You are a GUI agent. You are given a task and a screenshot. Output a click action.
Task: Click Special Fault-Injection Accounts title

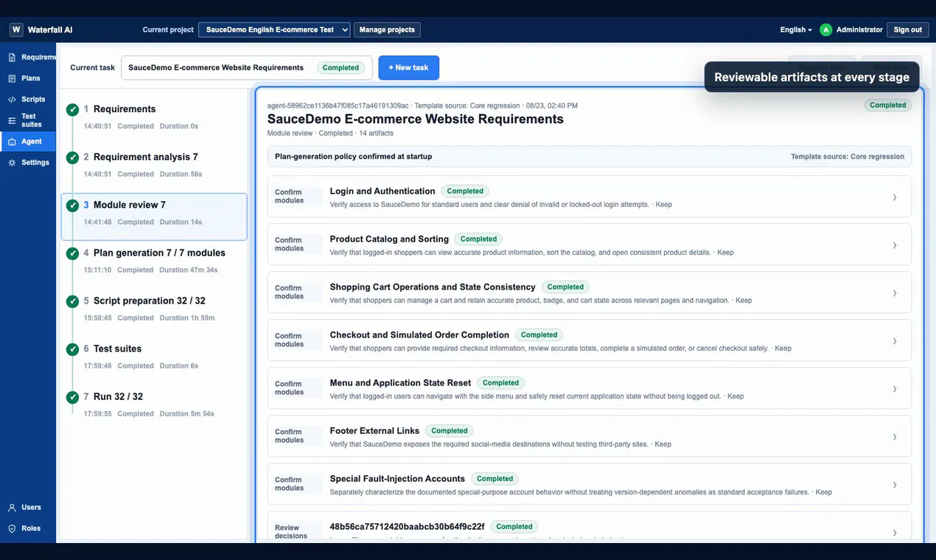pyautogui.click(x=397, y=478)
